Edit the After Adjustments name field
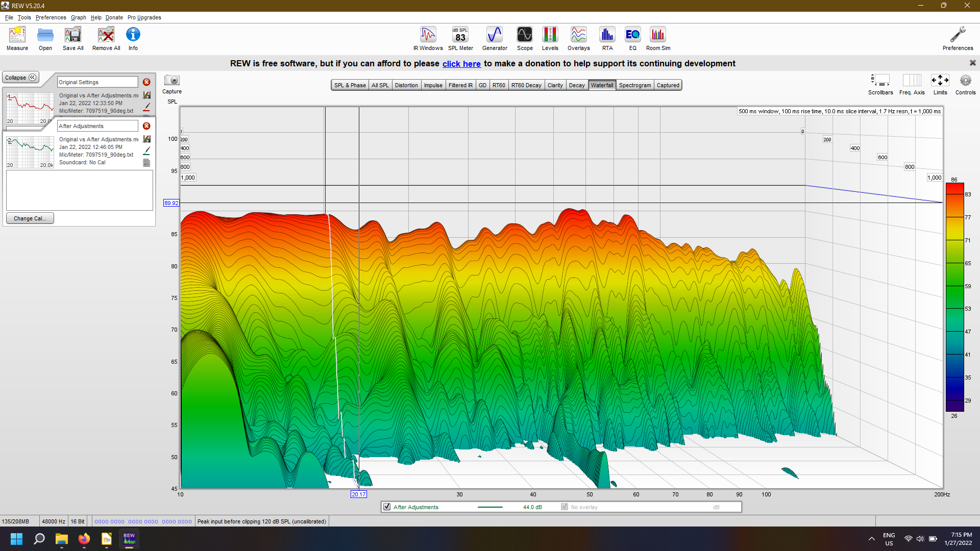Viewport: 980px width, 551px height. [97, 126]
